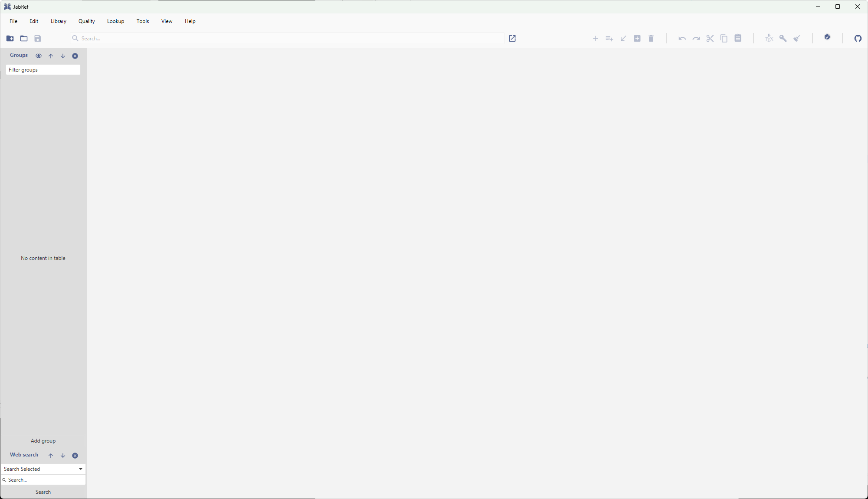Move Web search panel up

(x=51, y=456)
